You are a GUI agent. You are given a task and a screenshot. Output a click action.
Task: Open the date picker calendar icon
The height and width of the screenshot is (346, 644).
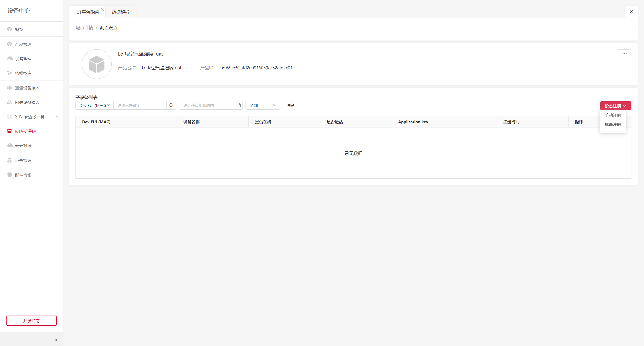238,105
